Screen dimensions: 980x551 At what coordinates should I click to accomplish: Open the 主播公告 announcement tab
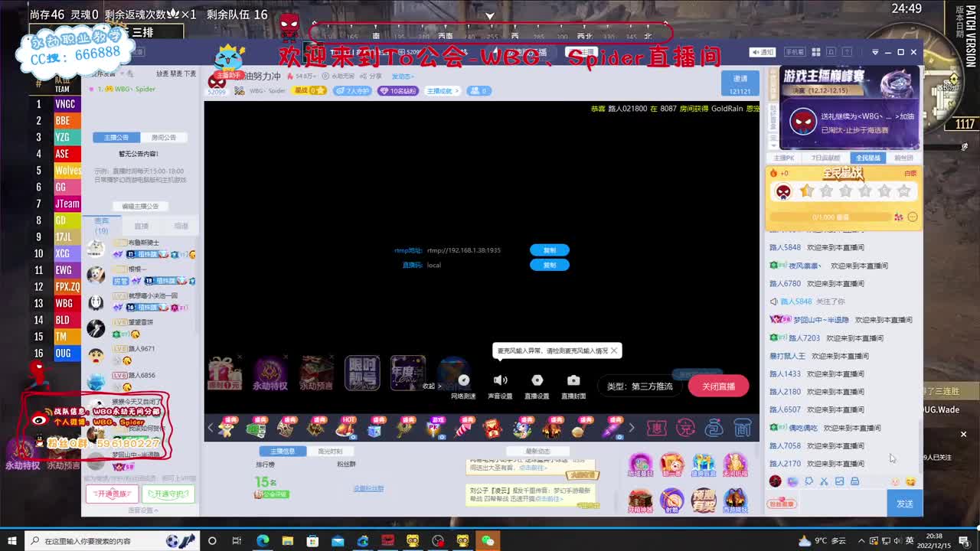(116, 138)
